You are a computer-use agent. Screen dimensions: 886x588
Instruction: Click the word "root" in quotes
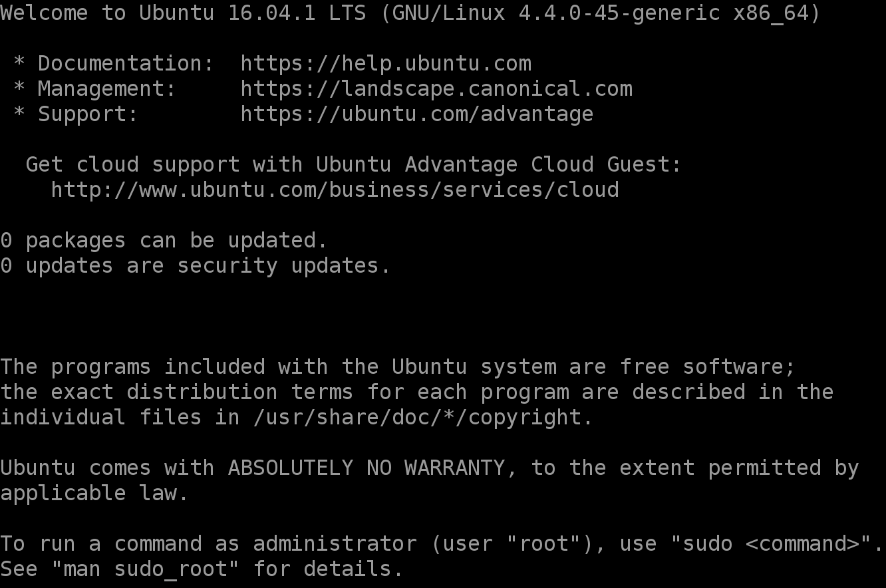[x=543, y=544]
